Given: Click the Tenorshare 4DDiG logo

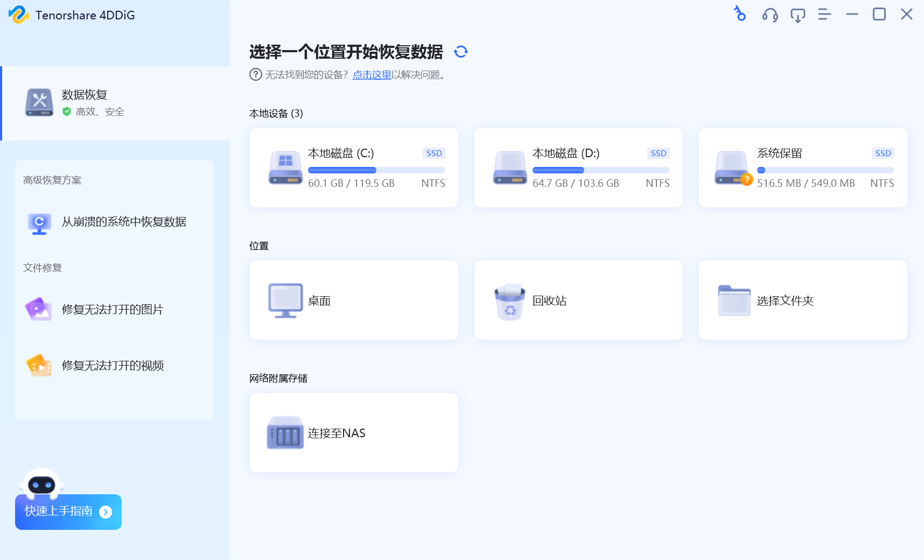Looking at the screenshot, I should tap(19, 15).
